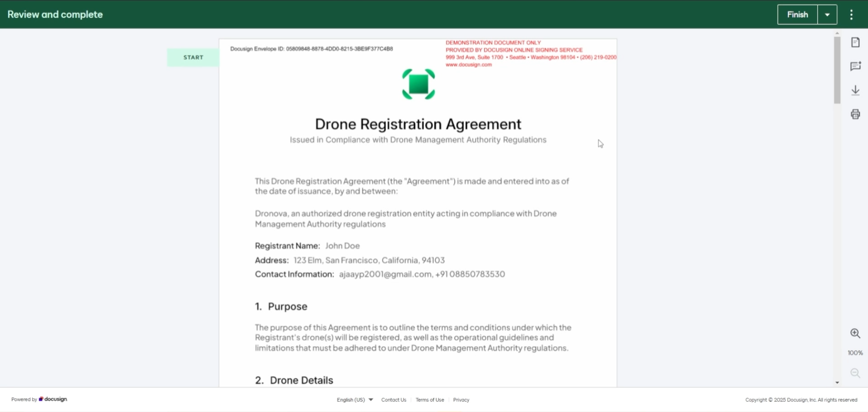
Task: Open the Terms of Use link
Action: 430,400
